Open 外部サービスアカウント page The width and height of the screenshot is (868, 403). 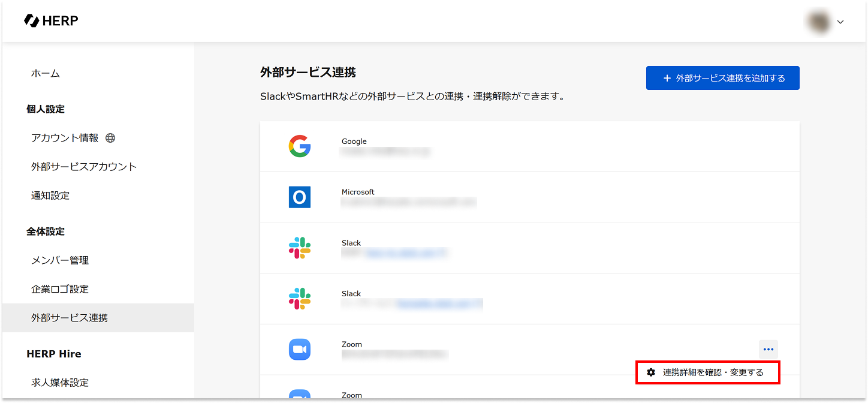coord(84,167)
